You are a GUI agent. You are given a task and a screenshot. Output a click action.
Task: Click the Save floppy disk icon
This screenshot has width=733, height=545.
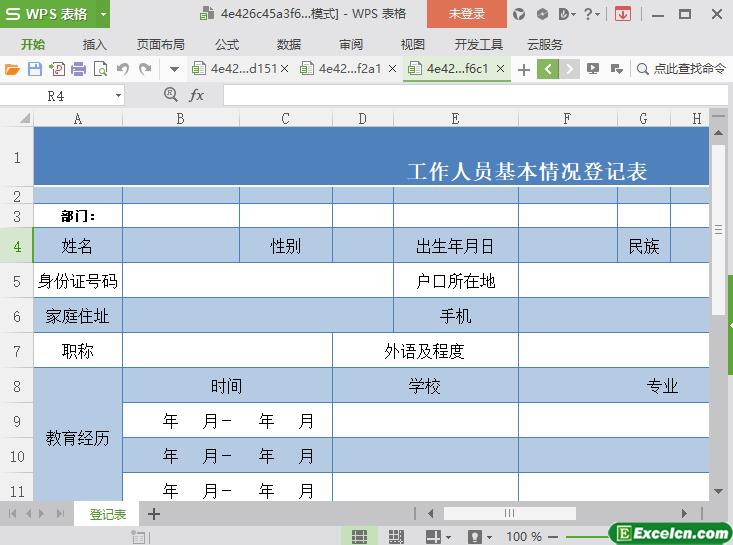click(35, 69)
